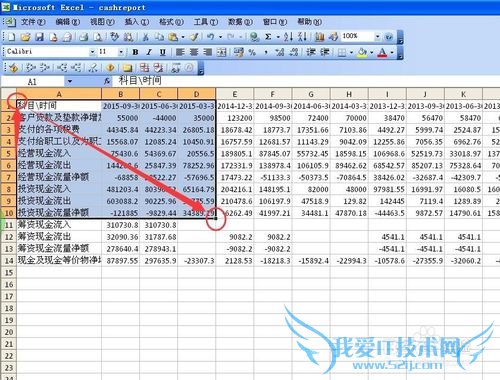This screenshot has height=380, width=500.
Task: Create a new workbook via toolbar icon
Action: click(x=11, y=37)
